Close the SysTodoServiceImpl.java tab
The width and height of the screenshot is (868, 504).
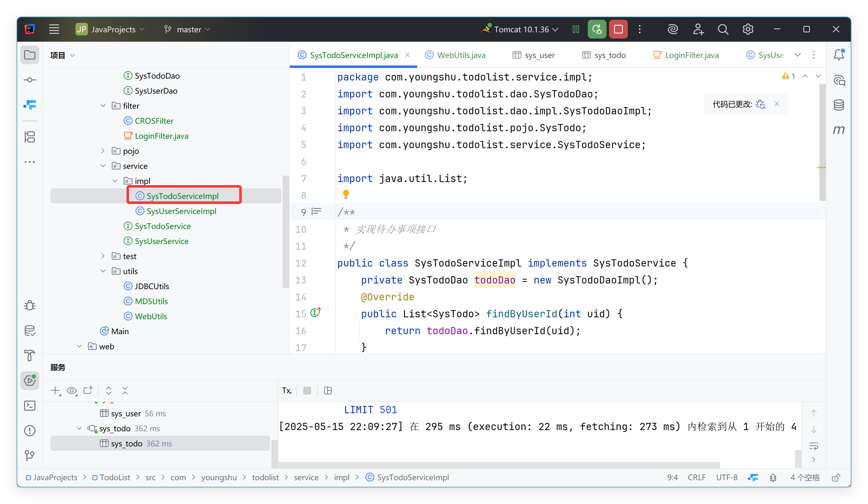point(407,55)
